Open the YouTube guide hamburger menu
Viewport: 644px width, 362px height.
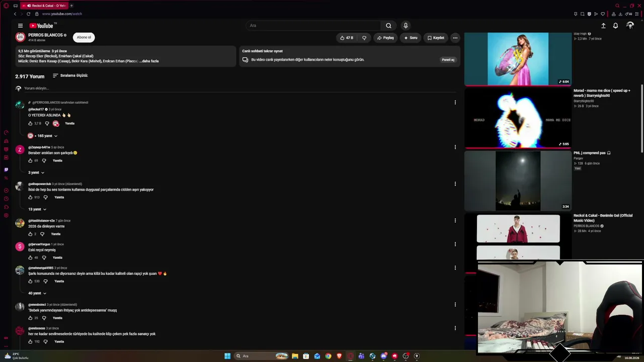point(20,26)
